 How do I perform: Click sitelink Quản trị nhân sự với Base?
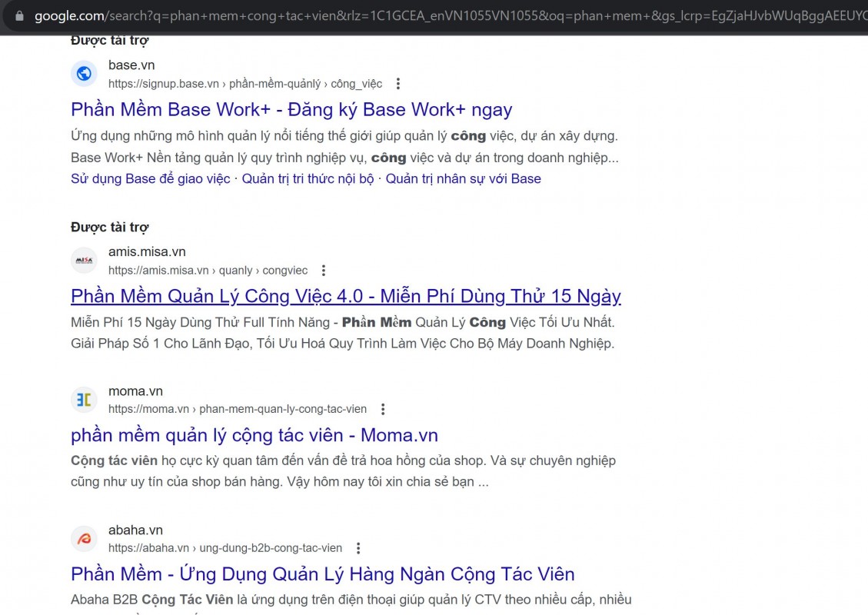click(x=463, y=179)
